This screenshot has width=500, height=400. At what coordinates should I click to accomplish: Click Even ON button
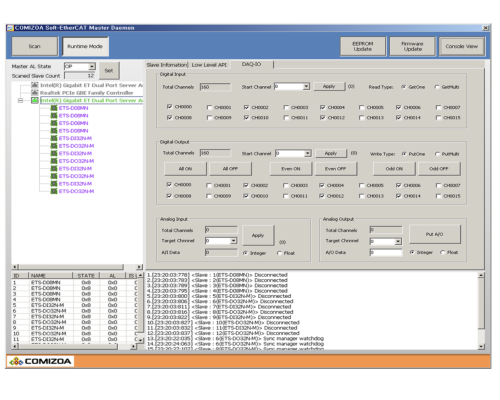tap(291, 169)
